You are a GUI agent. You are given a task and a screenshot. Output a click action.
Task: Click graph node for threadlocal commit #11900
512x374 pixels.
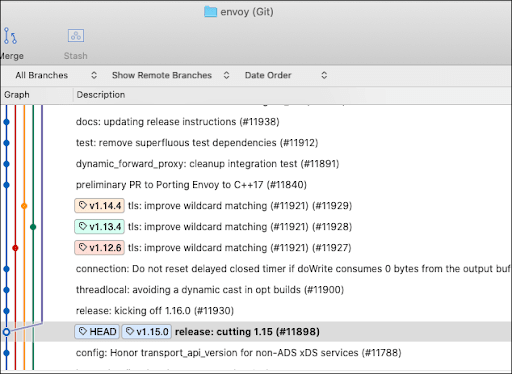coord(6,290)
